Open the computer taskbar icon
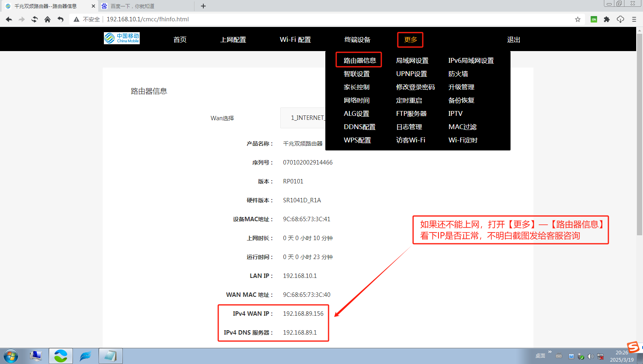This screenshot has width=643, height=364. pyautogui.click(x=36, y=356)
